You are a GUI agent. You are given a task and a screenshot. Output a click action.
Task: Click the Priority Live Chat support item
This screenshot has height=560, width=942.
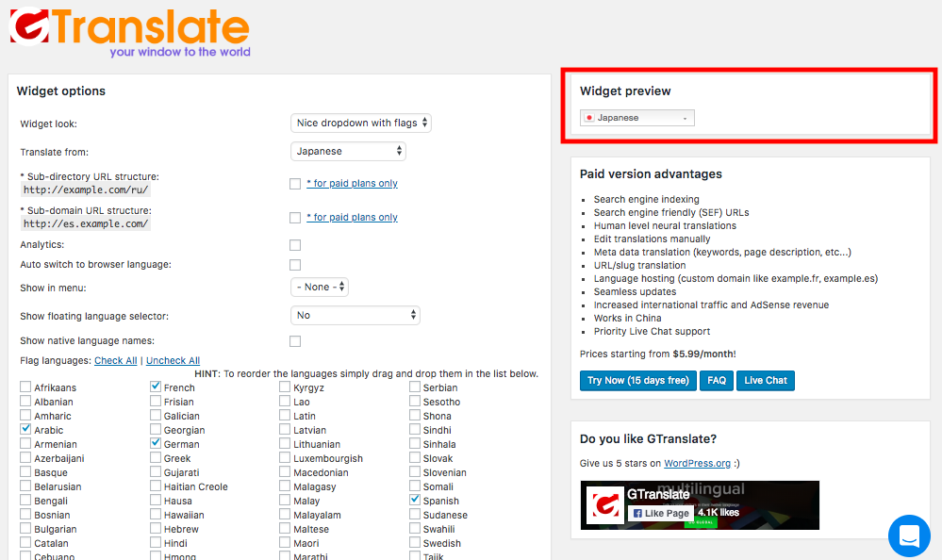(x=652, y=332)
